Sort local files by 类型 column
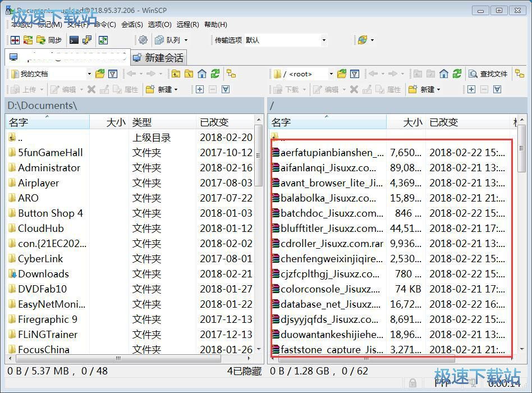The height and width of the screenshot is (393, 532). tap(163, 122)
